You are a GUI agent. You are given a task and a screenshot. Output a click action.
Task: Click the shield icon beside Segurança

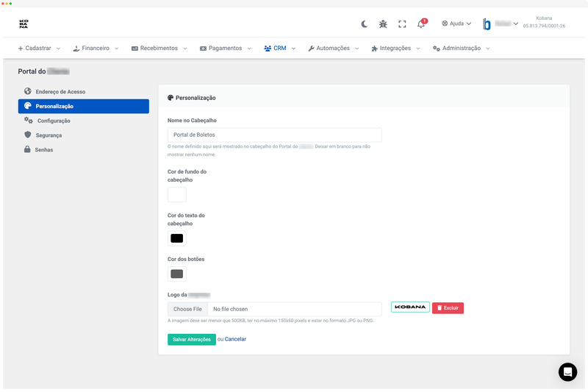[x=28, y=135]
